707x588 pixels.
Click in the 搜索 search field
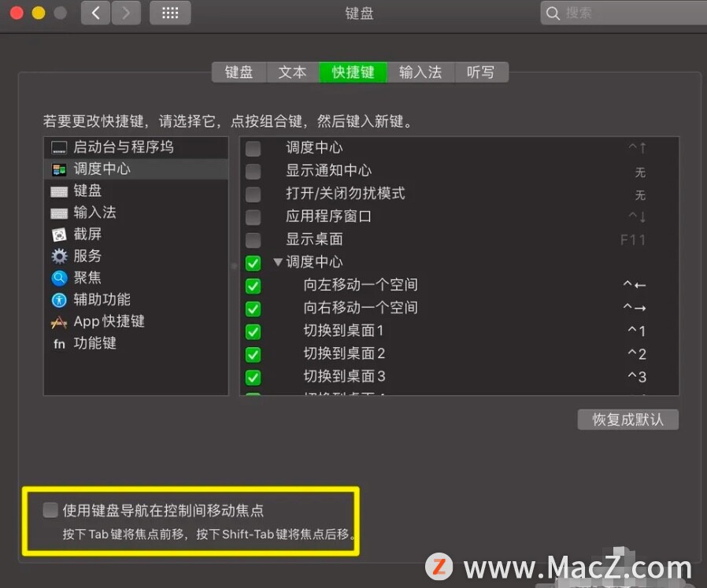click(x=624, y=13)
